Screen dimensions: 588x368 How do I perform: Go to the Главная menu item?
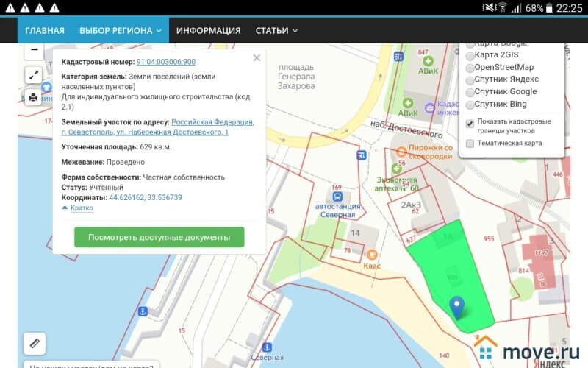(45, 31)
